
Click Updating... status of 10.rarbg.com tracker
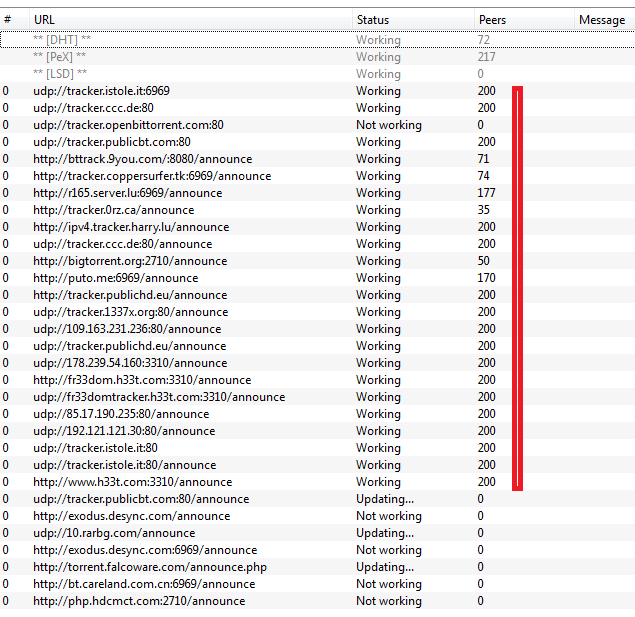click(x=385, y=533)
